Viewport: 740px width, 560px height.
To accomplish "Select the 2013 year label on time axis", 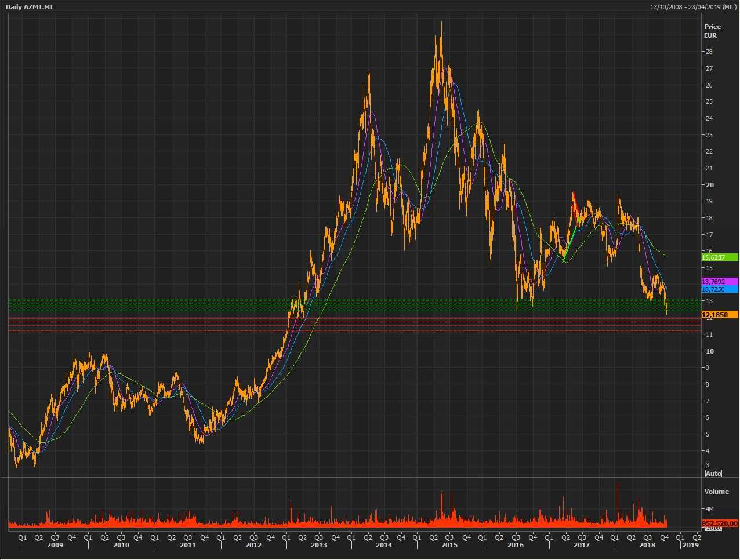I will [319, 545].
